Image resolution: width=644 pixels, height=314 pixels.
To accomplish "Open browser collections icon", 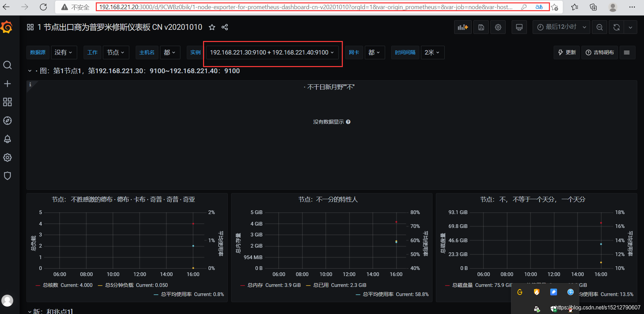I will pyautogui.click(x=593, y=7).
